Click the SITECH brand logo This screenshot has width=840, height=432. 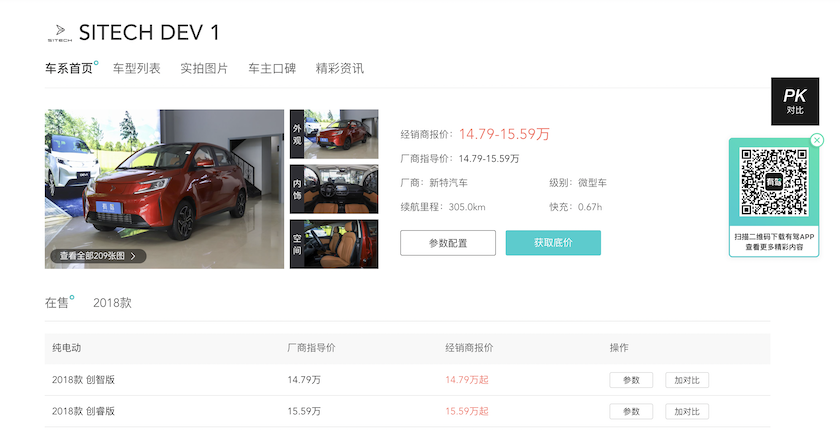click(x=59, y=33)
